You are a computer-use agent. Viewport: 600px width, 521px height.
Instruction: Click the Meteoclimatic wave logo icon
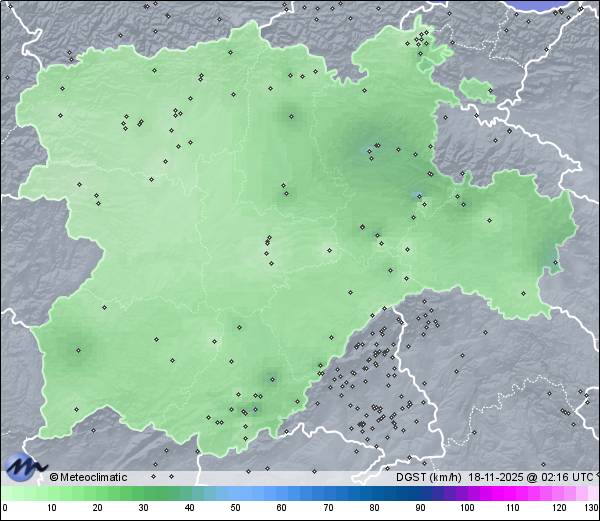24,466
